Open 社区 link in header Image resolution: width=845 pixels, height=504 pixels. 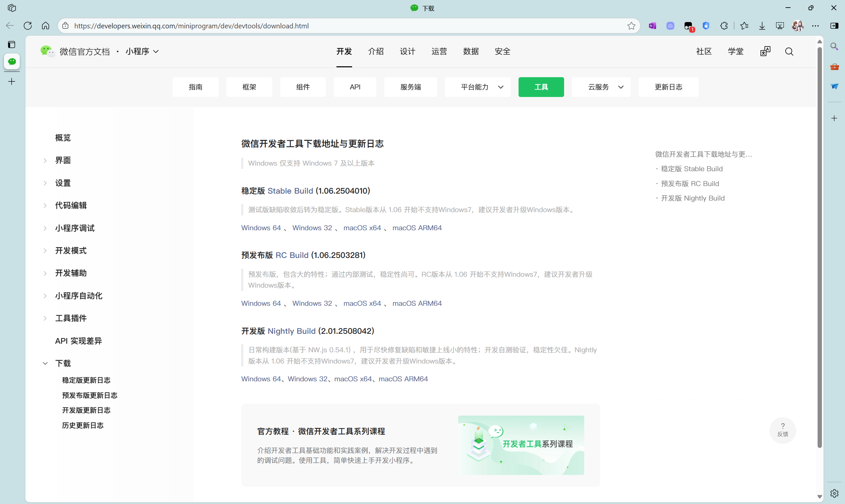(704, 52)
